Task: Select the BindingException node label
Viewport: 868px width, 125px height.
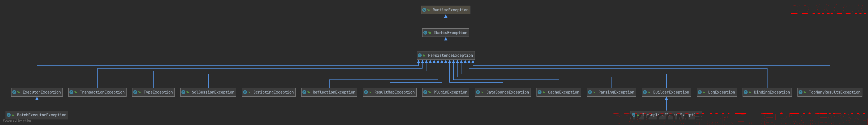Action: (772, 92)
